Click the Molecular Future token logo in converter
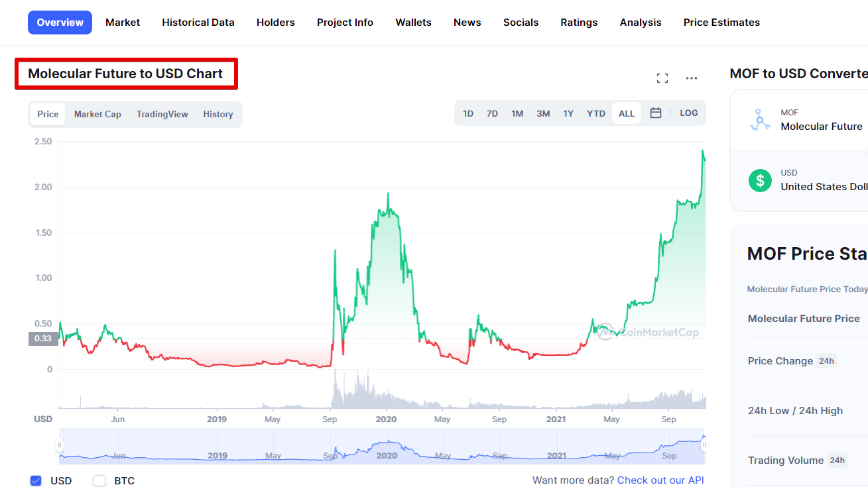Viewport: 868px width, 487px height. 760,120
